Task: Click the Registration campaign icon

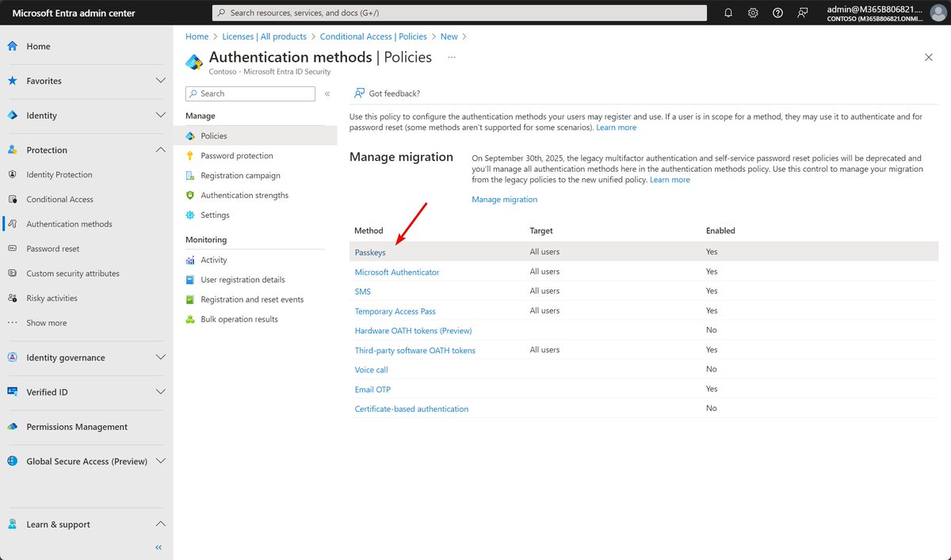Action: click(190, 176)
